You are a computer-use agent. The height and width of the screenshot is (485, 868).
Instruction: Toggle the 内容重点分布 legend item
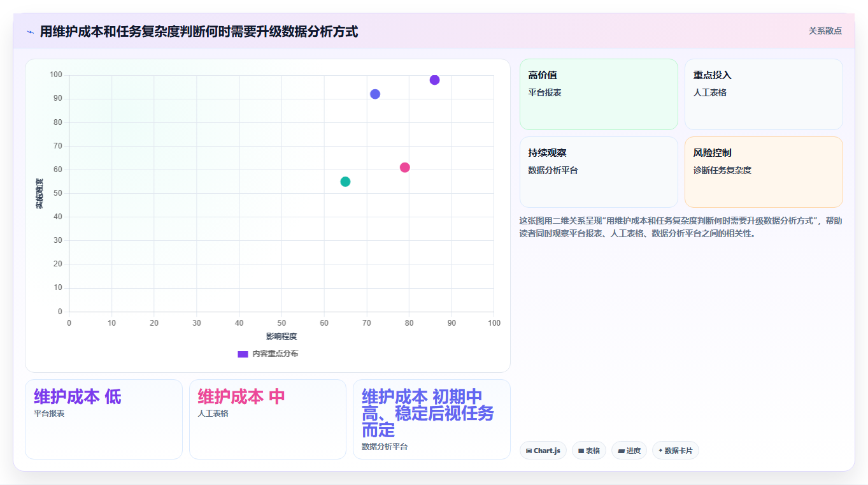point(267,354)
